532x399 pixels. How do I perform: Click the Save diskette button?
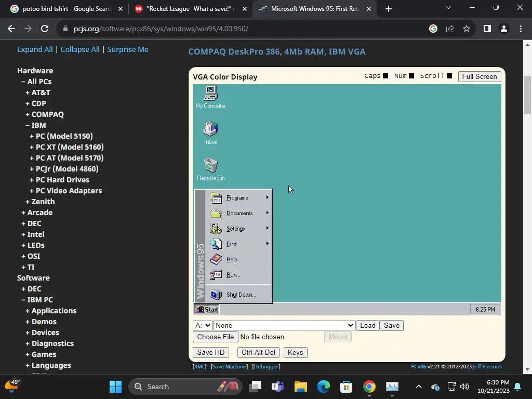pos(392,325)
